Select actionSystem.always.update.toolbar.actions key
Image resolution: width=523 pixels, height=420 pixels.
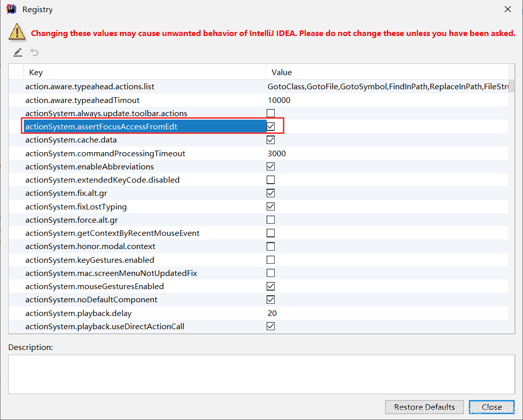106,113
